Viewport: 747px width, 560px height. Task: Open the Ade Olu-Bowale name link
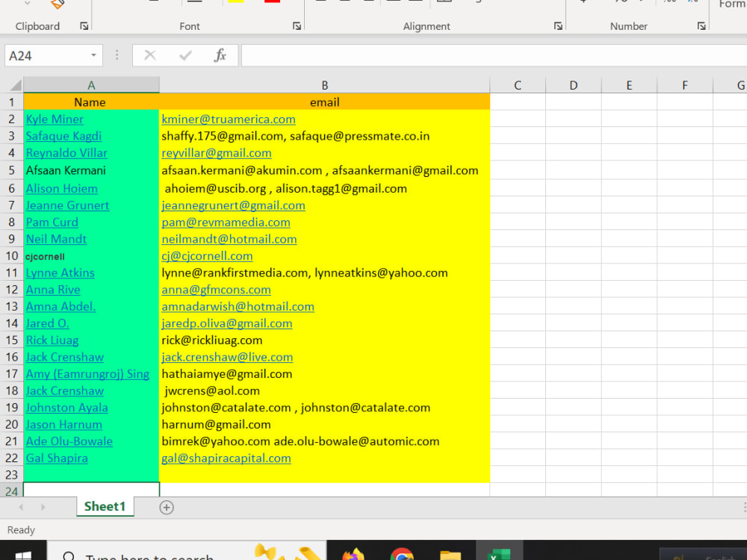[x=69, y=441]
